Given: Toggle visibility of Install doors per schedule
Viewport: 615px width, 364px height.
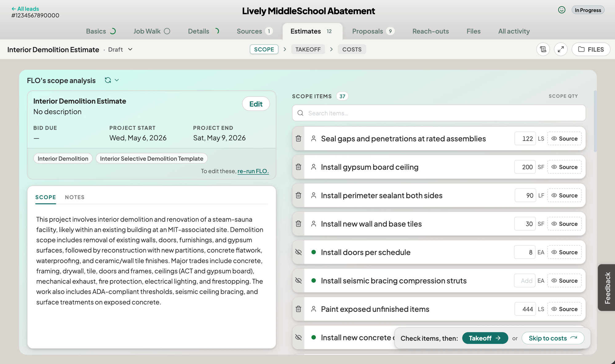Looking at the screenshot, I should tap(298, 252).
